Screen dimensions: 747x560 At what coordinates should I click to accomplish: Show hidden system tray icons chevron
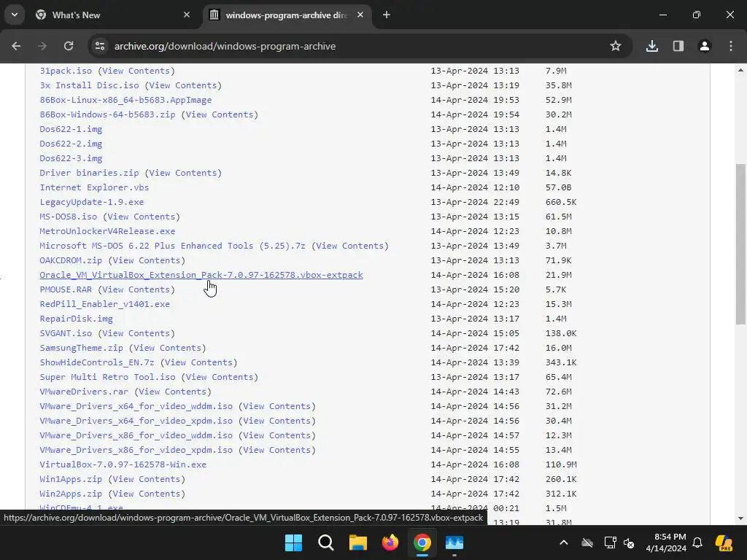(564, 542)
